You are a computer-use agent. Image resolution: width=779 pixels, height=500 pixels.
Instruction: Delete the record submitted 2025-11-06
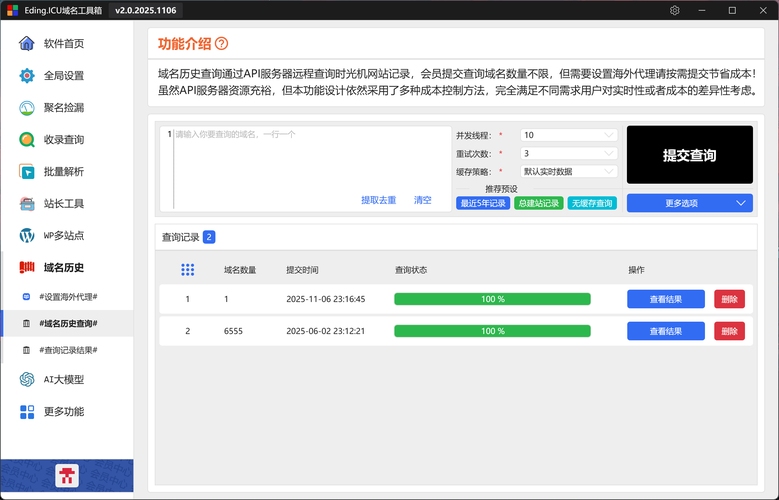point(729,299)
